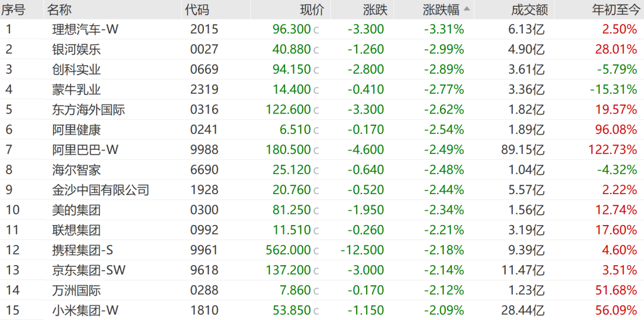Click the 序号 column header
This screenshot has width=644, height=320.
[13, 10]
